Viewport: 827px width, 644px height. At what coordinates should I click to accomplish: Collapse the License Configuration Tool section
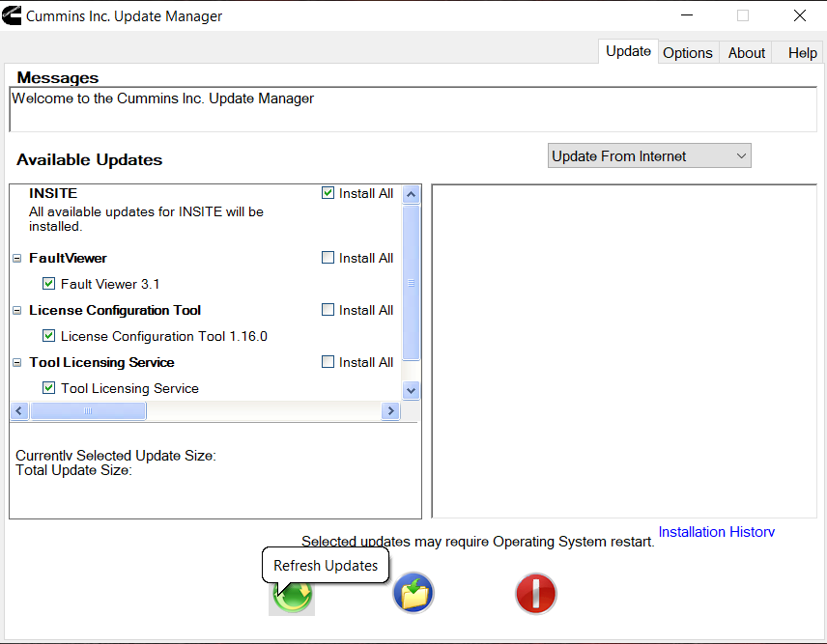[x=14, y=309]
